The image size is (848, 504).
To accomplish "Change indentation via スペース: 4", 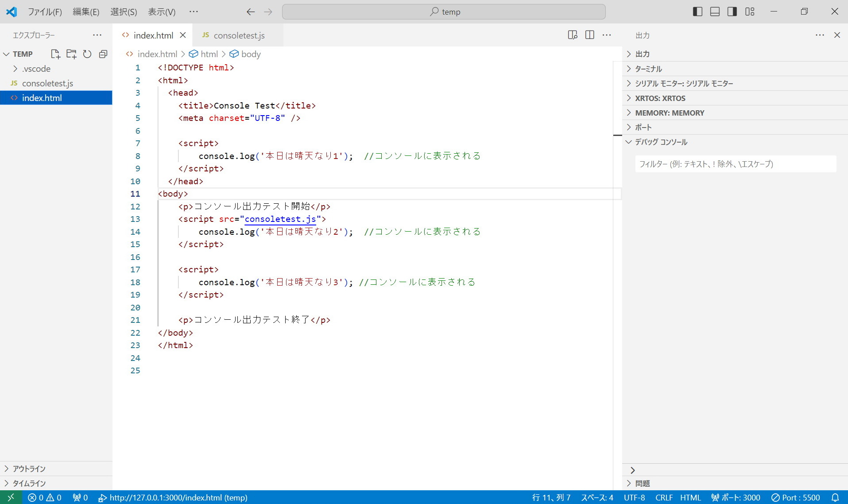I will pos(597,497).
